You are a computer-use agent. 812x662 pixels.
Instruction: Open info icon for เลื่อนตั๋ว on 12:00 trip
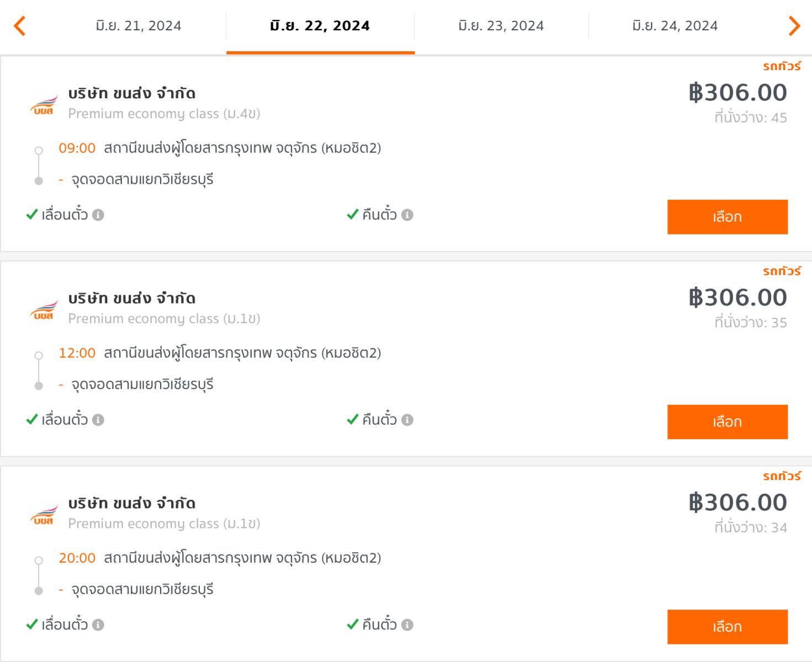click(98, 420)
